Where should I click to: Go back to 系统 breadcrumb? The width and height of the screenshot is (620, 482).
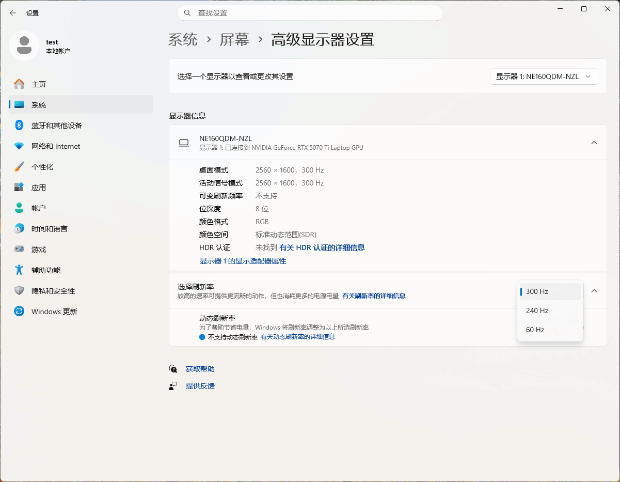[183, 40]
